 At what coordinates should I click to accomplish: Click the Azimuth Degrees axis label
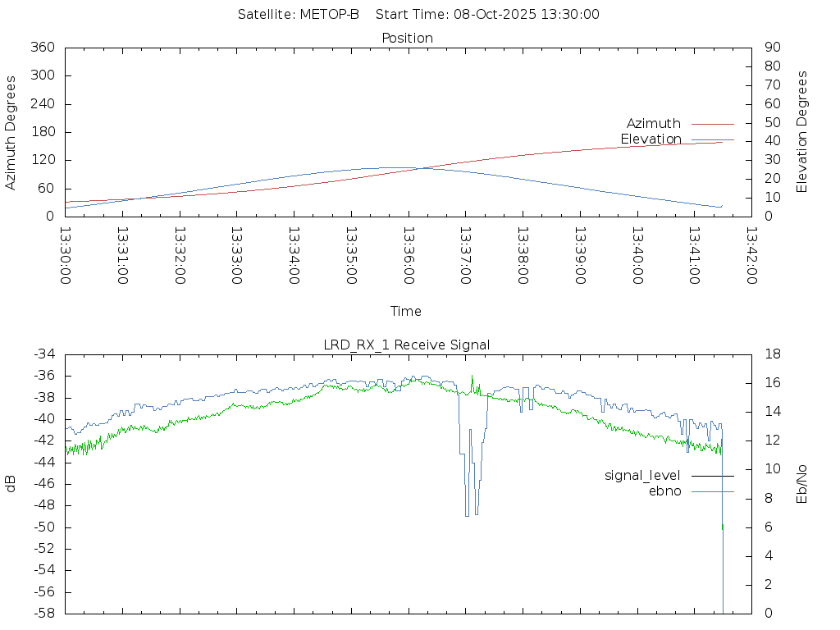[11, 132]
